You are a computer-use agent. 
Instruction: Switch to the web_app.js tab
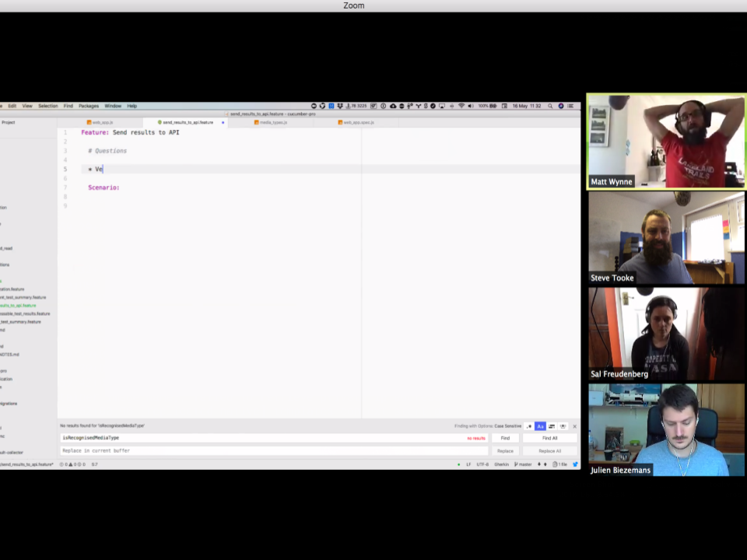(102, 122)
